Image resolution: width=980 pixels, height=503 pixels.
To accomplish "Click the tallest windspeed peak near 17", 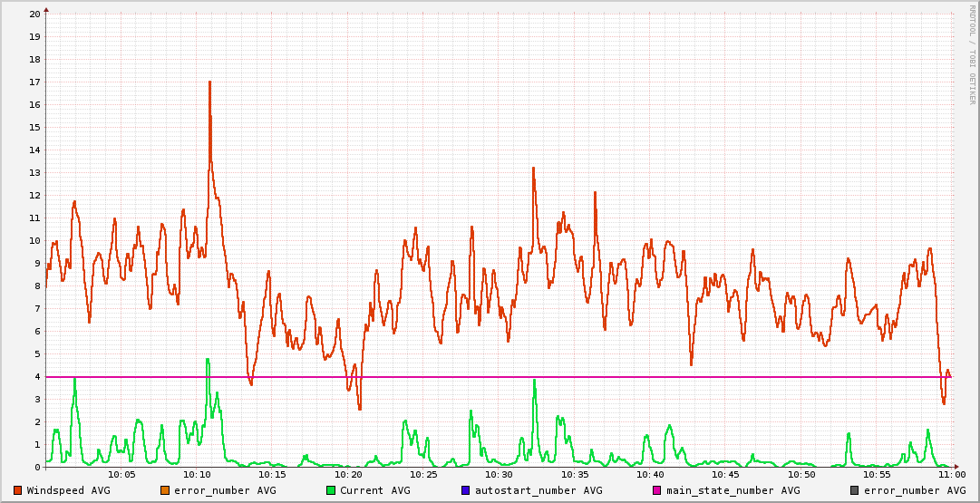I will [209, 82].
